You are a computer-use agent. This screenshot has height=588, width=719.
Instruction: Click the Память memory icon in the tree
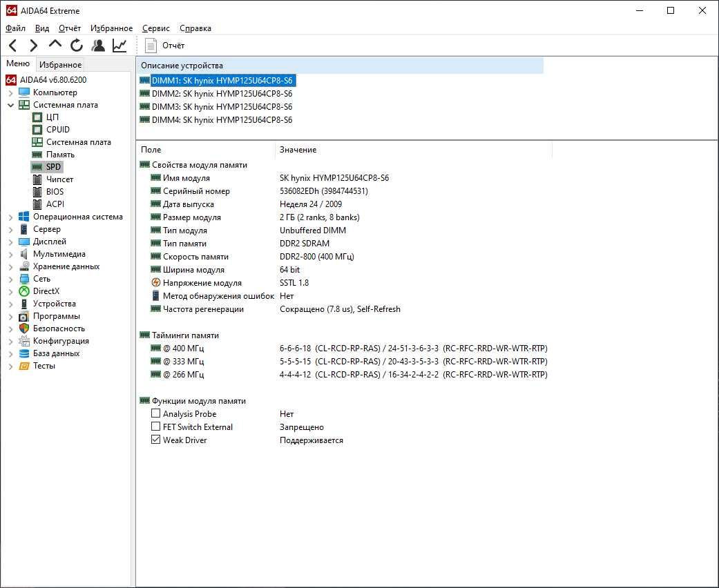[37, 155]
